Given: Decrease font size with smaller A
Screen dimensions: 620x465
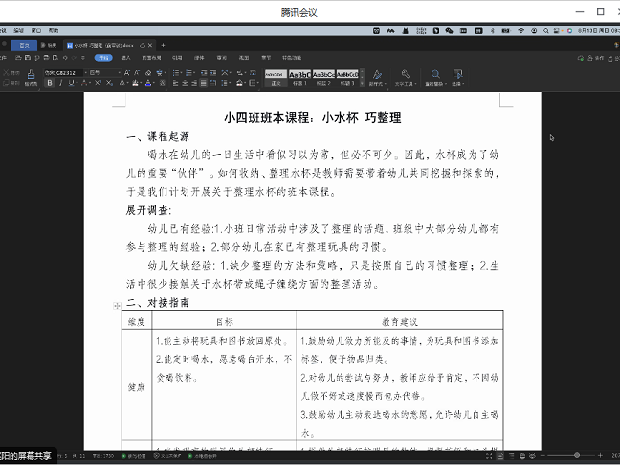Looking at the screenshot, I should pos(137,73).
